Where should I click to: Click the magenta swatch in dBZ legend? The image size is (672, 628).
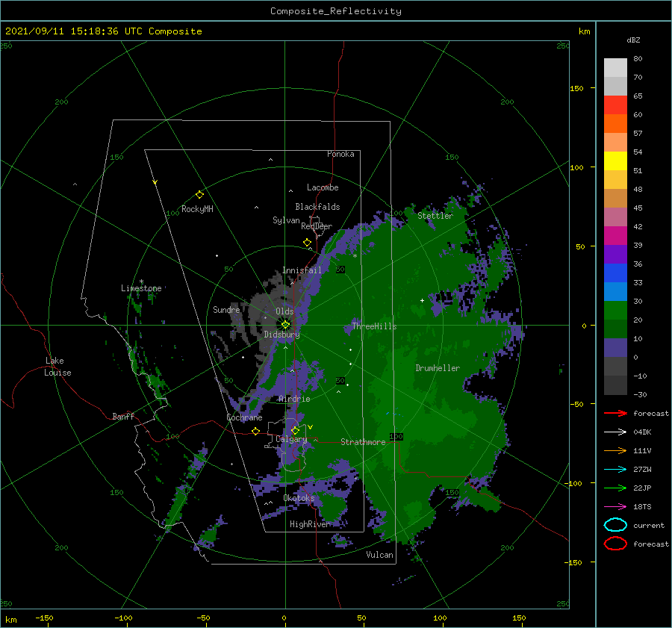[615, 235]
